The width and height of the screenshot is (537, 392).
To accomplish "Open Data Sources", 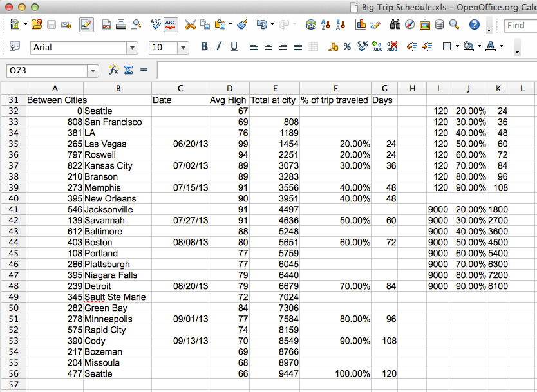I will tap(439, 24).
